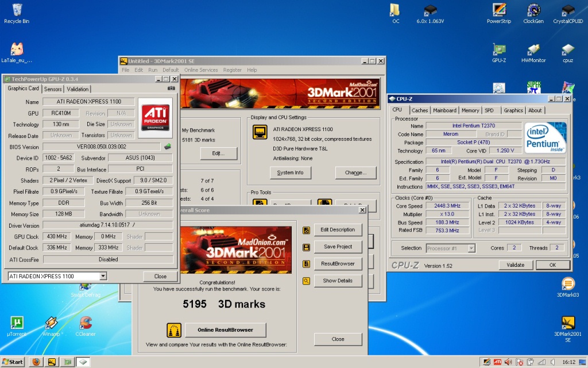
Task: Click the GPU-Z Name field ATI RADEON XPRESS 1100
Action: click(88, 101)
